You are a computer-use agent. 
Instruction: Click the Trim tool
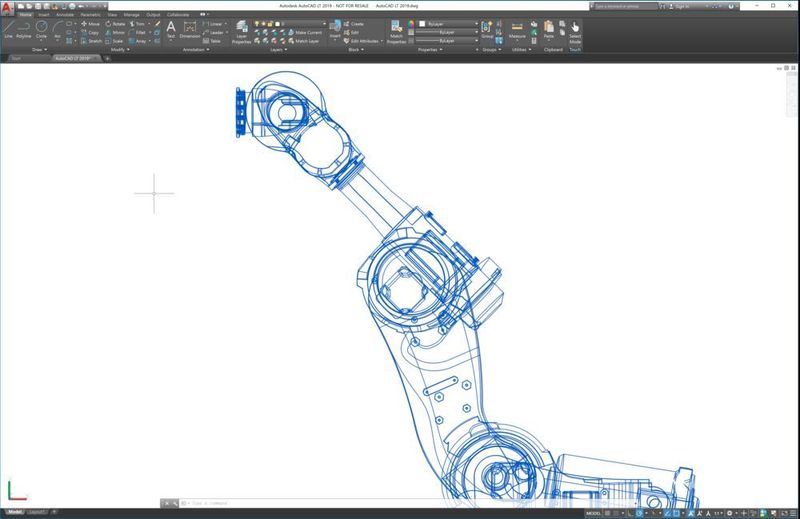click(137, 24)
